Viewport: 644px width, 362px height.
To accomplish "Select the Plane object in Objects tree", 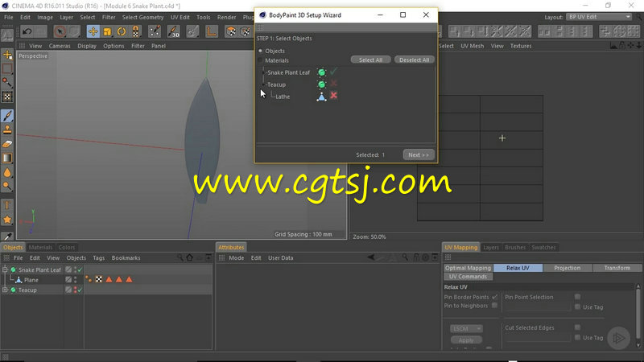I will pos(31,280).
